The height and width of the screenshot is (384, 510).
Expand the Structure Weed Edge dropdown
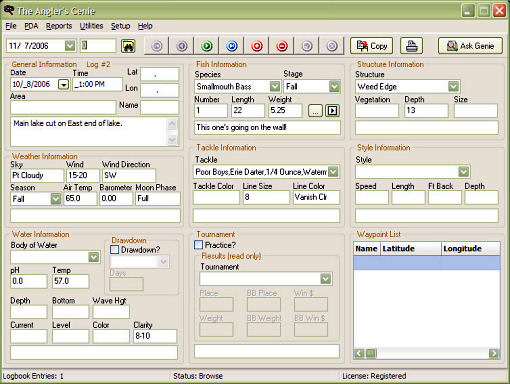tap(453, 87)
